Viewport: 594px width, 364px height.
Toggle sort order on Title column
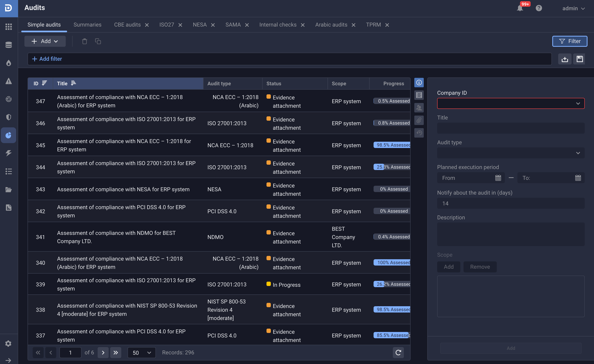tap(74, 83)
